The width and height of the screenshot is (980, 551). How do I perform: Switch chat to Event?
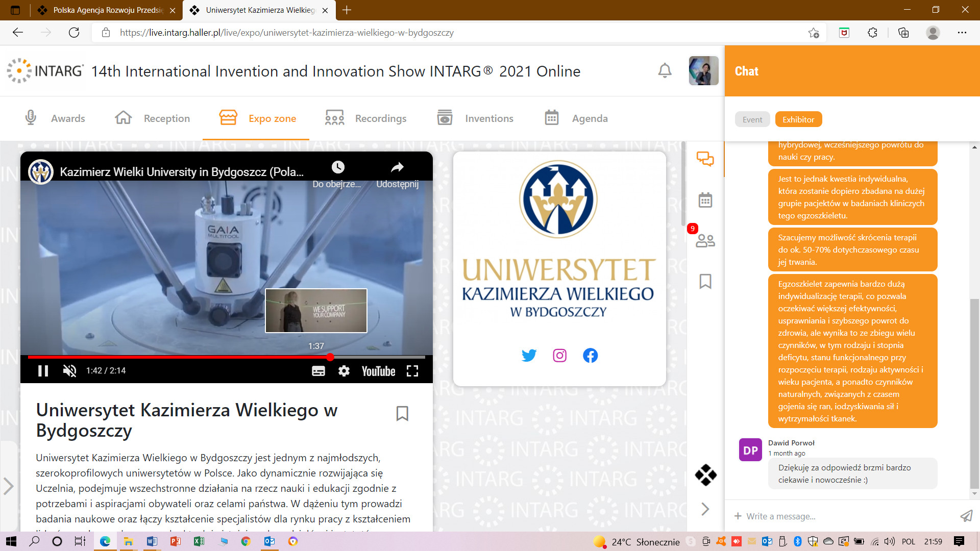752,119
